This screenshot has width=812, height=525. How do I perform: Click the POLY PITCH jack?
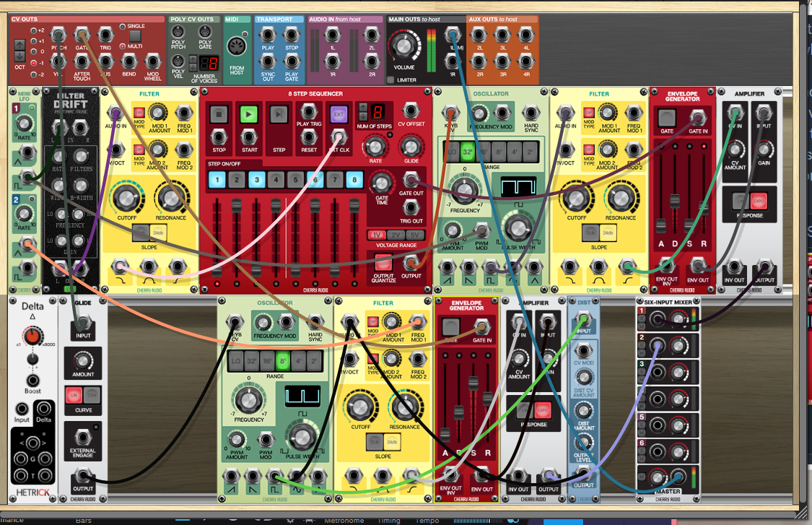pos(178,32)
